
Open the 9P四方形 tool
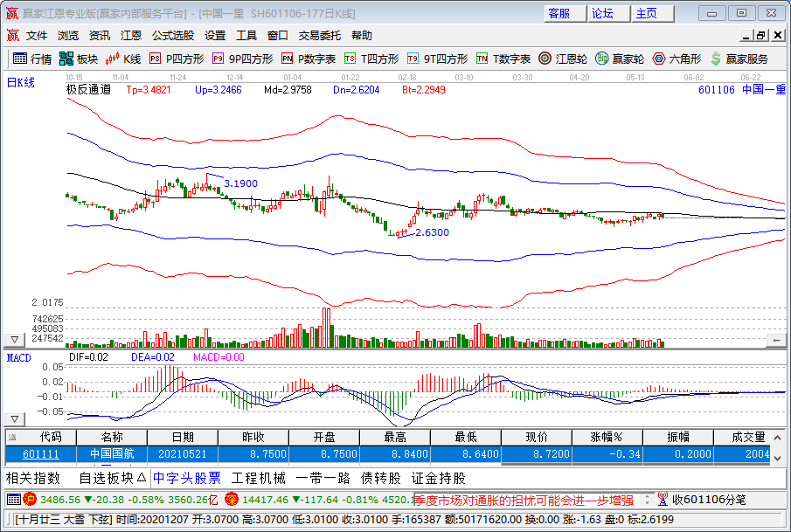tap(243, 59)
